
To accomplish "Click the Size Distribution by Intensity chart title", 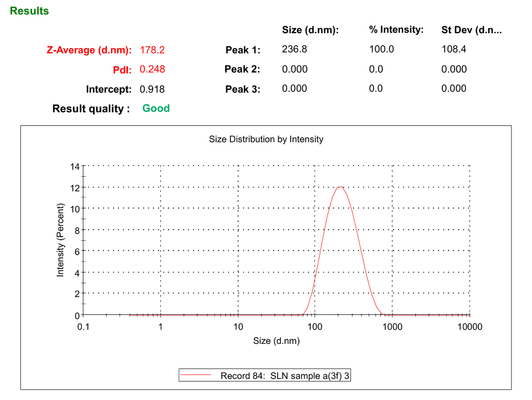I will [x=266, y=139].
